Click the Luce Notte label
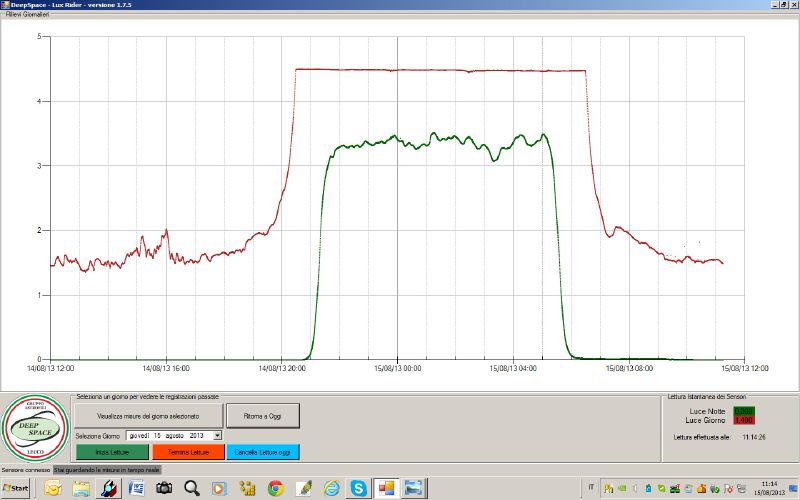Image resolution: width=800 pixels, height=500 pixels. pyautogui.click(x=707, y=411)
